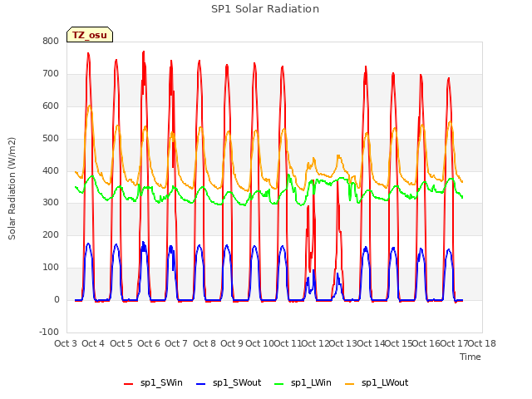
Task: Click the red sp1_SWin legend swatch
Action: [129, 384]
